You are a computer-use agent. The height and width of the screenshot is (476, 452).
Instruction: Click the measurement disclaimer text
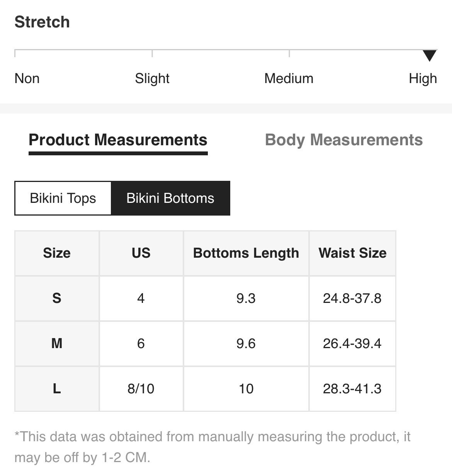pyautogui.click(x=212, y=447)
